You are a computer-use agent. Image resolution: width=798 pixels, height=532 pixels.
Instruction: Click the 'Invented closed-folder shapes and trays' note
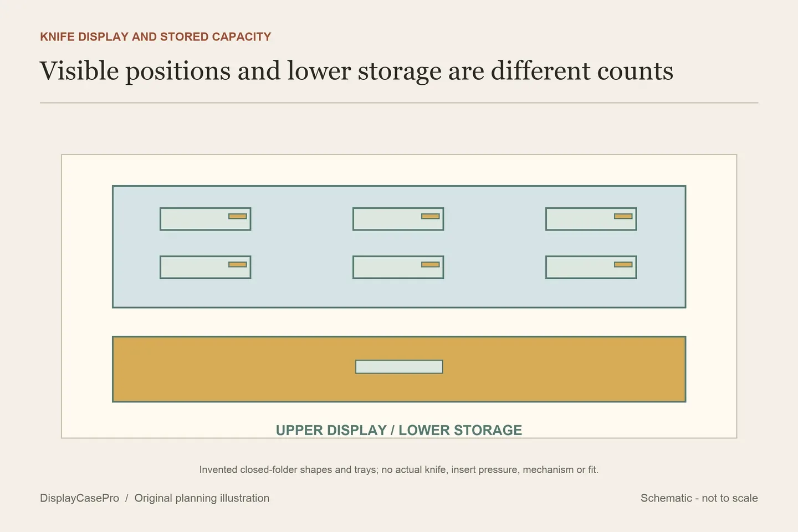399,469
